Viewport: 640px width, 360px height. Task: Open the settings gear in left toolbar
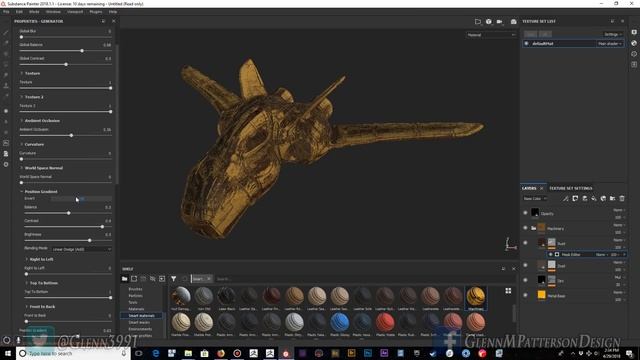[x=6, y=164]
